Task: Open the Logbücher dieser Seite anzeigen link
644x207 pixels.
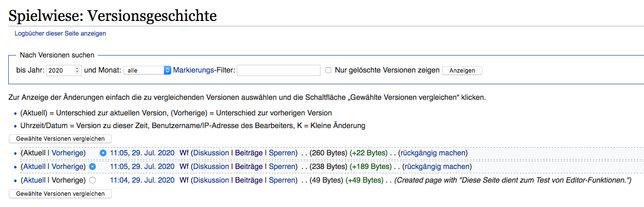Action: click(60, 34)
